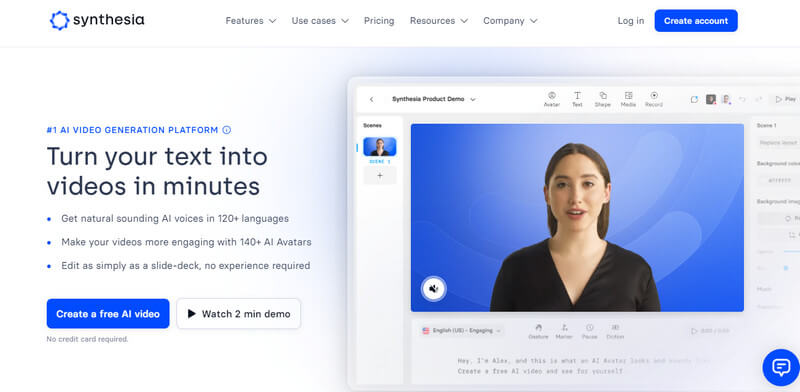800x392 pixels.
Task: Select the Media tool in the editor
Action: click(628, 99)
